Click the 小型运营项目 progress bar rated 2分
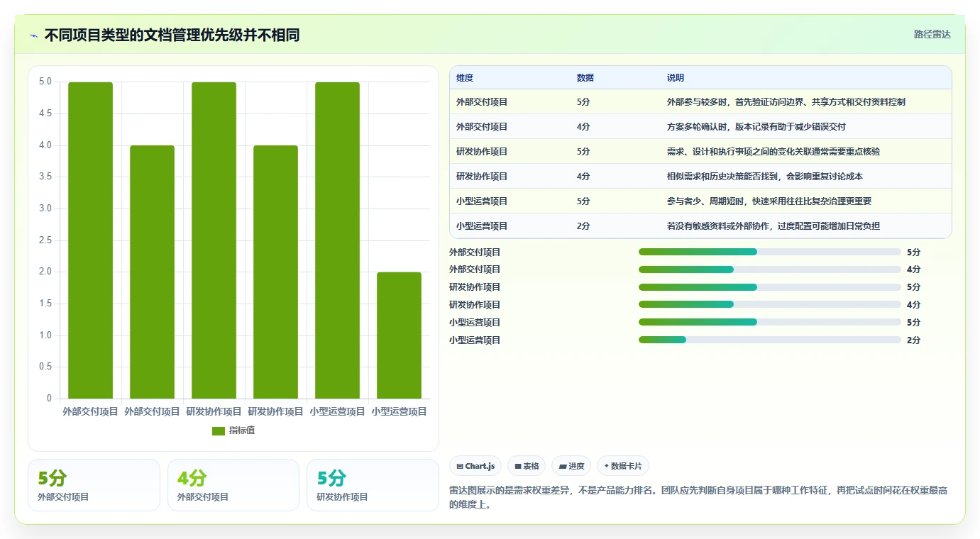This screenshot has height=539, width=980. 769,340
